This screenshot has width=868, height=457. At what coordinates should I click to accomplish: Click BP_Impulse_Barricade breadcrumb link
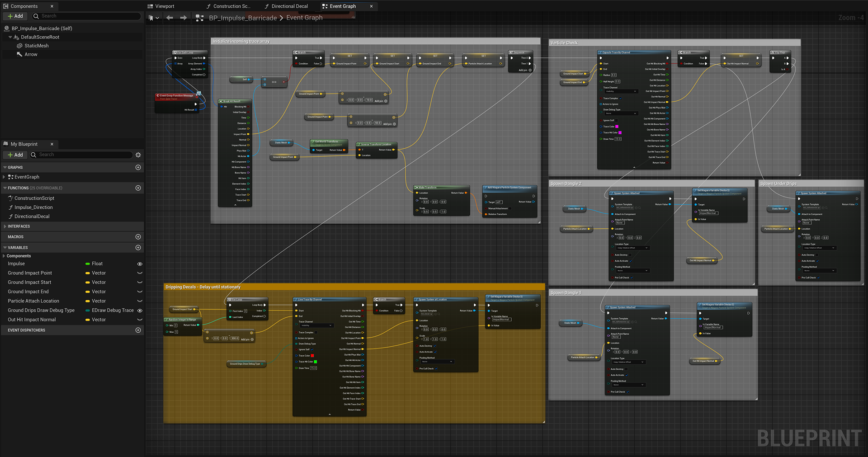click(x=243, y=18)
